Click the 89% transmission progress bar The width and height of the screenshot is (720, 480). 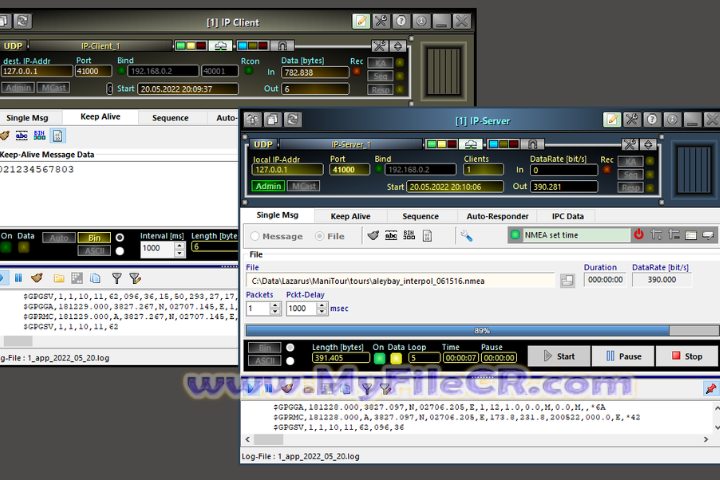point(482,330)
